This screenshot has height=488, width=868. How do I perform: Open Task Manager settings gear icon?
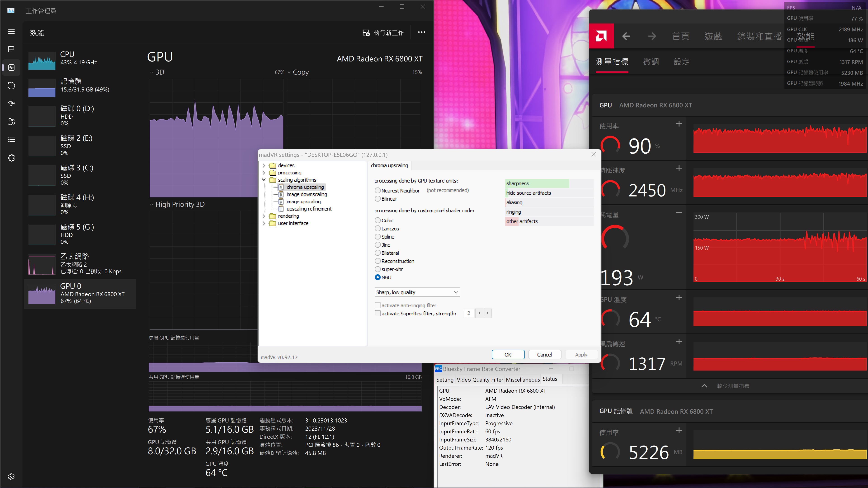11,476
